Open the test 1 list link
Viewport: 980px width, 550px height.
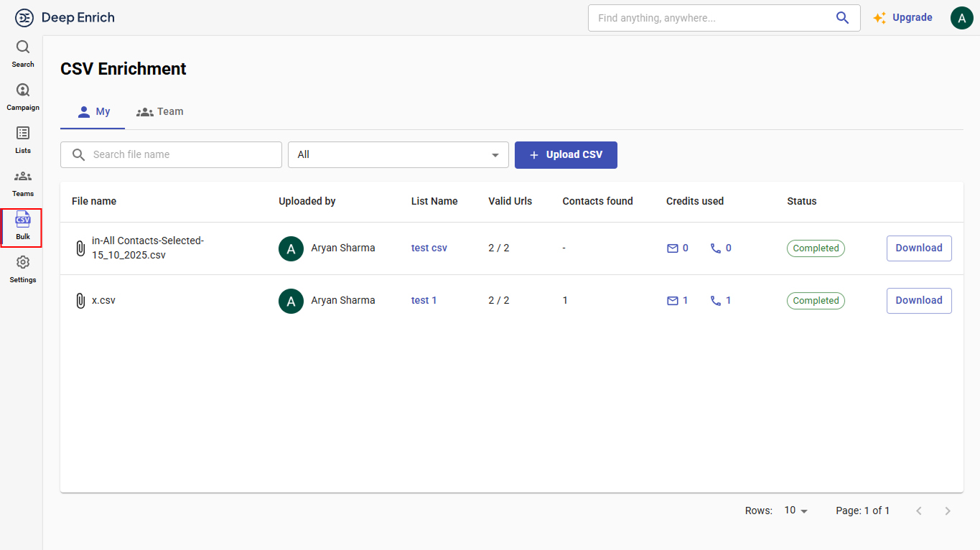[424, 301]
